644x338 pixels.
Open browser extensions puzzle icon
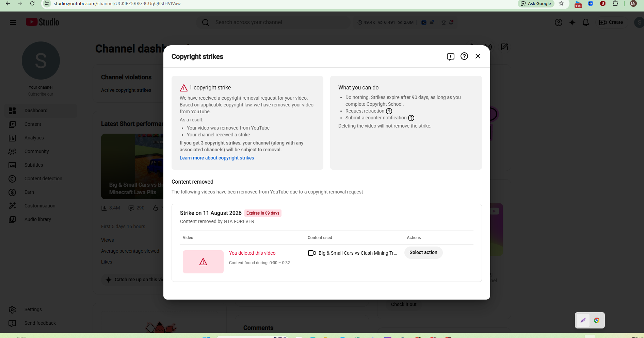click(615, 3)
